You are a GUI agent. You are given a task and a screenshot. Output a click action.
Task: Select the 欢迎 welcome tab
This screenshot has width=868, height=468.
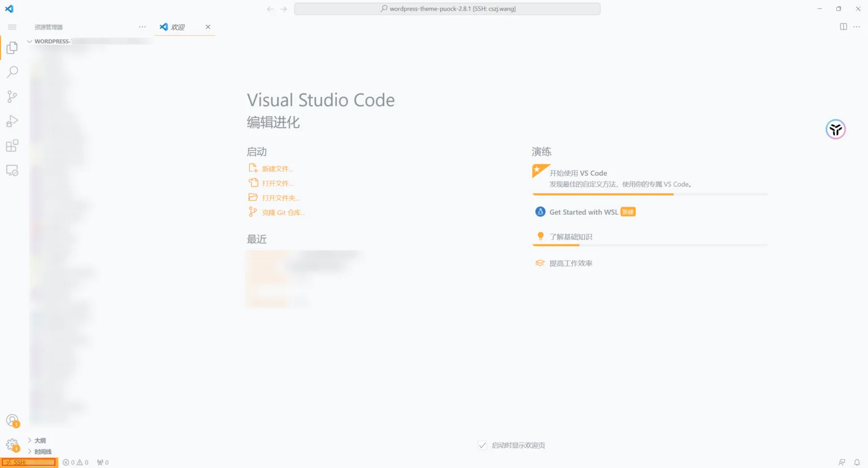[178, 27]
